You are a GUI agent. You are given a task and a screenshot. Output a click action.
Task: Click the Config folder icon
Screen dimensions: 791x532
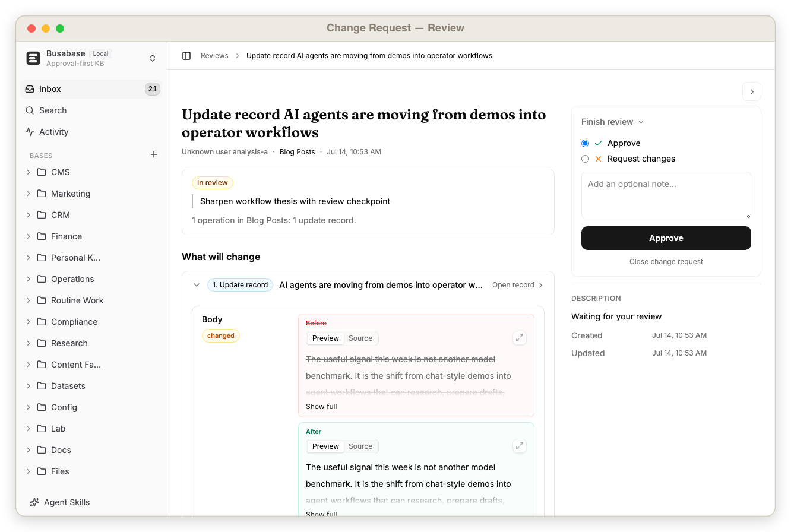tap(42, 407)
